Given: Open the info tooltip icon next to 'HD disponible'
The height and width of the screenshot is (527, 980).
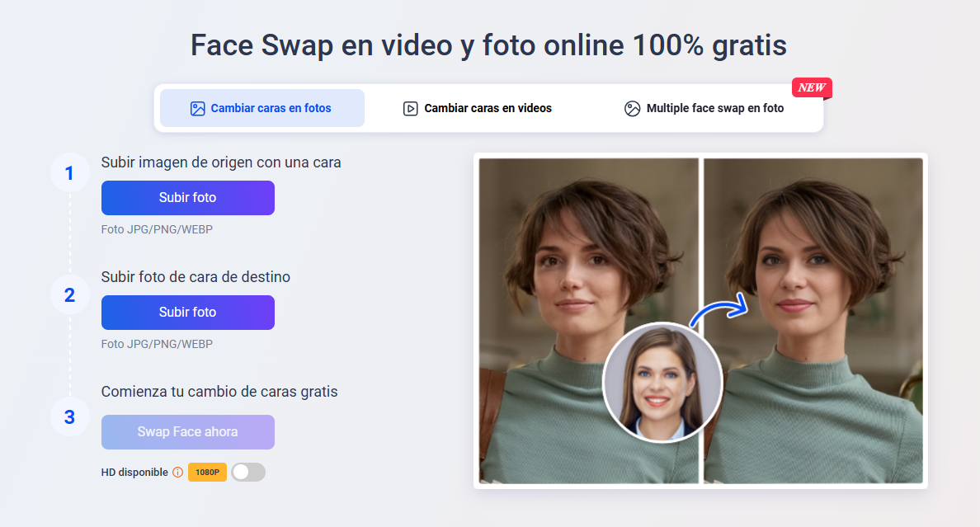Looking at the screenshot, I should [x=178, y=472].
